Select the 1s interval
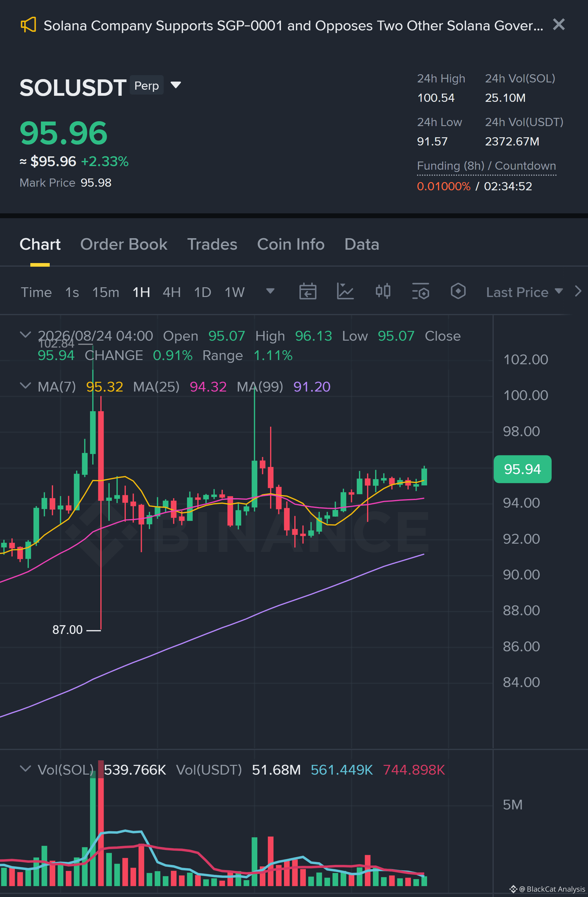The image size is (588, 897). click(72, 292)
